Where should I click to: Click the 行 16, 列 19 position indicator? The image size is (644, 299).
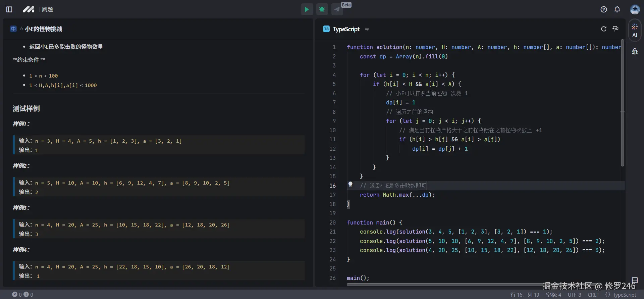(x=525, y=295)
